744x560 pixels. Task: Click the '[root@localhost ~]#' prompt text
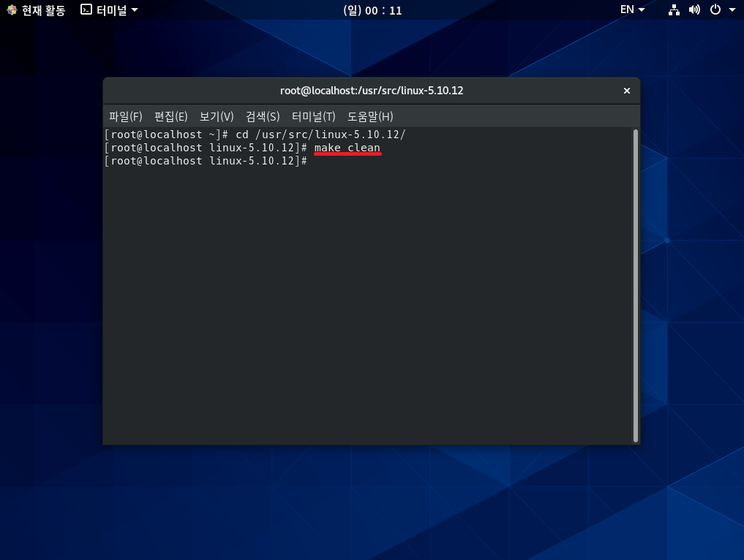coord(167,135)
